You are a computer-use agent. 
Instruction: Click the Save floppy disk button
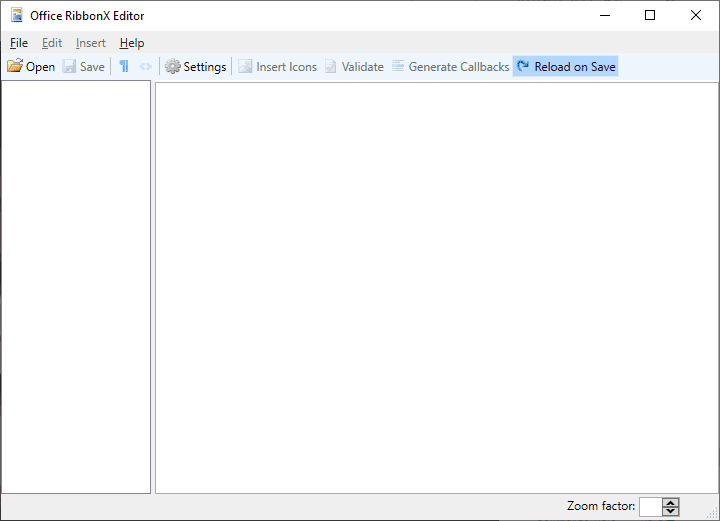[84, 67]
